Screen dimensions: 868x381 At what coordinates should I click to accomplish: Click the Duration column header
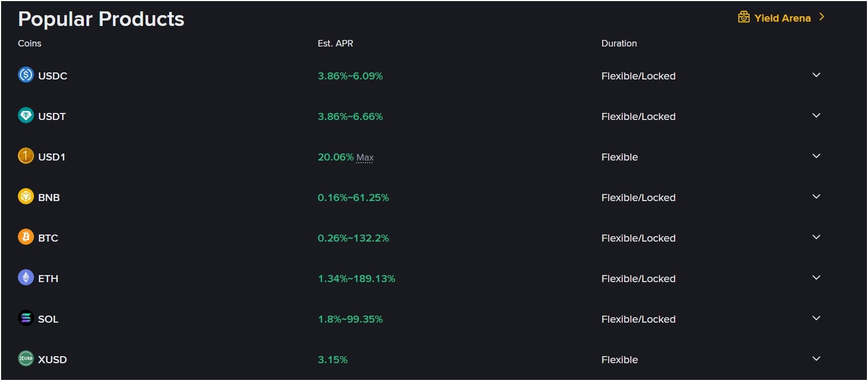tap(618, 43)
